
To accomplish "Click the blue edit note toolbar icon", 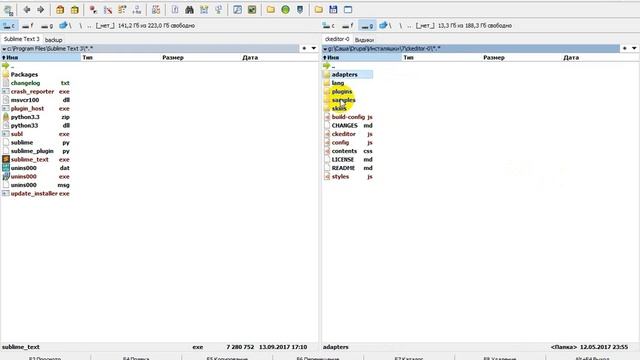I will 237,10.
